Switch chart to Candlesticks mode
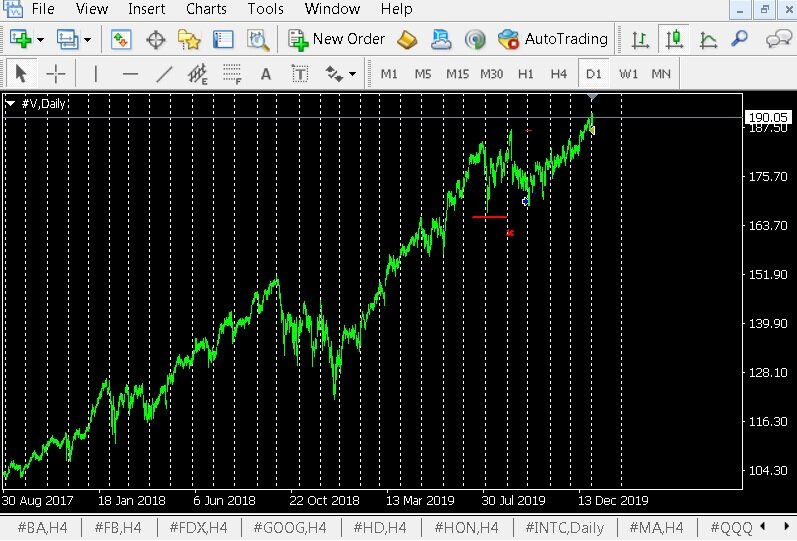 click(674, 39)
